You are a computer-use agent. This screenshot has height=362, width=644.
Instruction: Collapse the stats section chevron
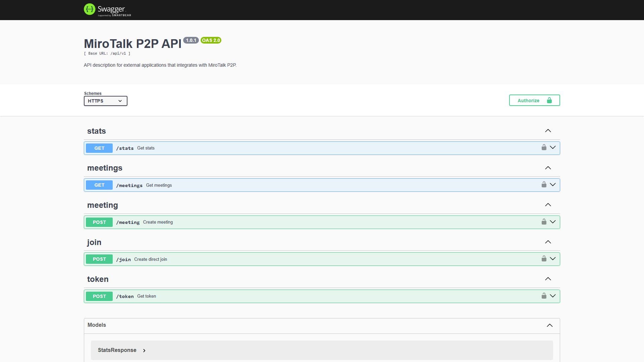[x=548, y=131]
